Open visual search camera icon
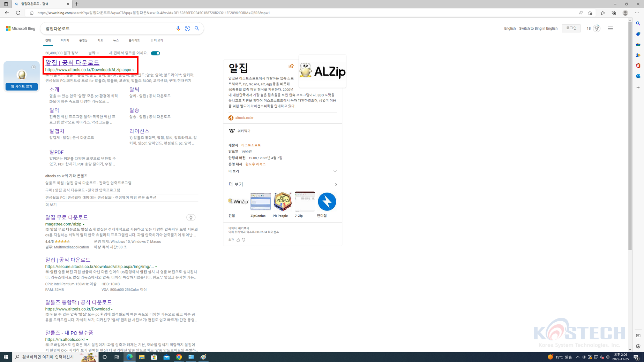This screenshot has height=362, width=644. tap(187, 29)
